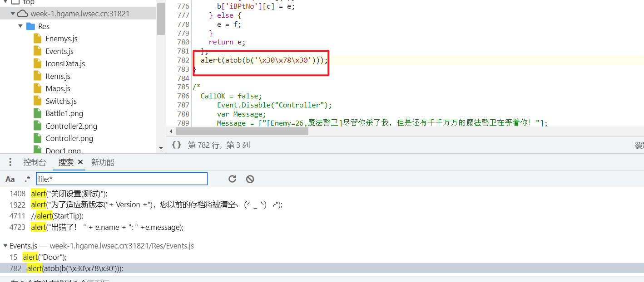Click the file tree vertical scrollbar

point(161,18)
